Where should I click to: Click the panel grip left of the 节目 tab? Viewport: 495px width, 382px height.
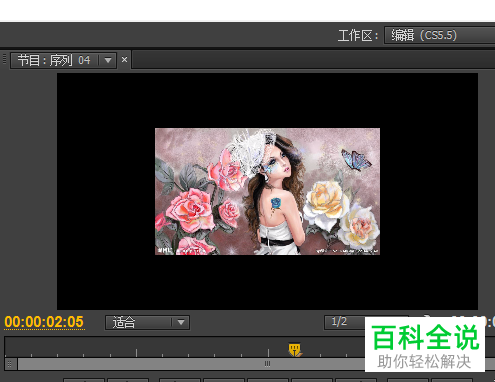point(4,59)
